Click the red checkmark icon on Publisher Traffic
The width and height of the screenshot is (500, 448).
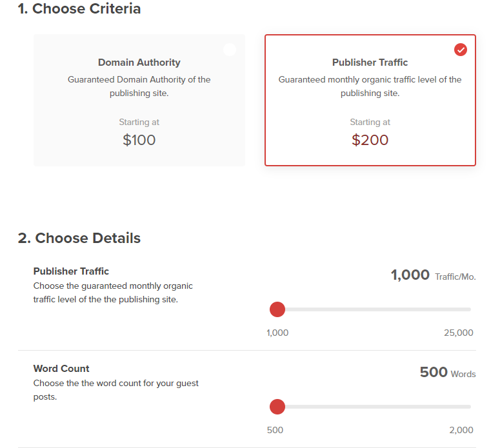(461, 50)
